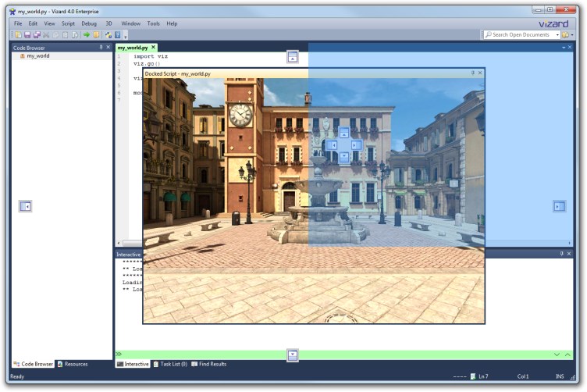Click the New File toolbar icon
The width and height of the screenshot is (587, 392).
18,35
